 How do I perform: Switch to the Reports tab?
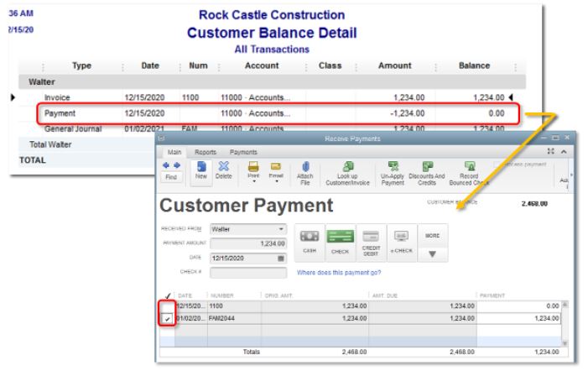point(206,152)
